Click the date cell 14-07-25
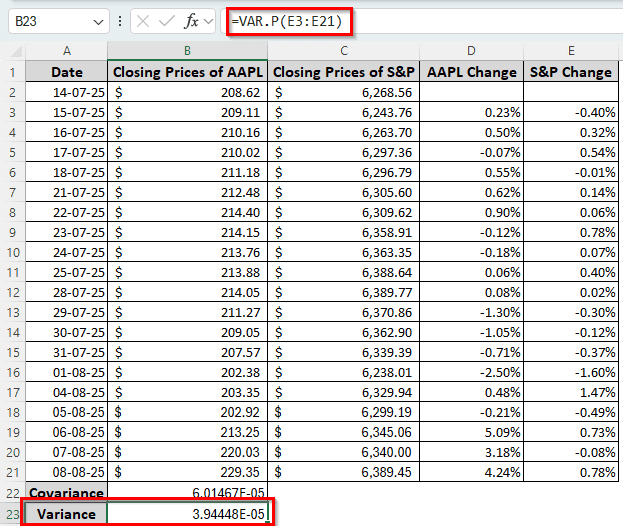Viewport: 623px width, 526px height. (67, 92)
